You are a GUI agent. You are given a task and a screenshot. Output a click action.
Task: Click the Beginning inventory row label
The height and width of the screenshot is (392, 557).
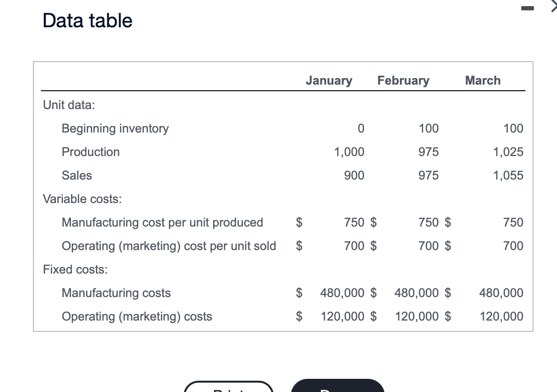[115, 128]
